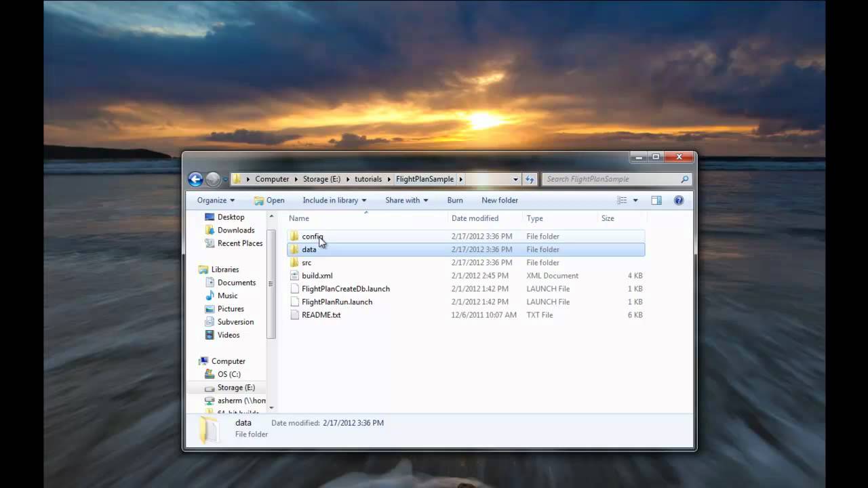Select the asherm network drive entry
The height and width of the screenshot is (488, 868).
click(x=241, y=401)
